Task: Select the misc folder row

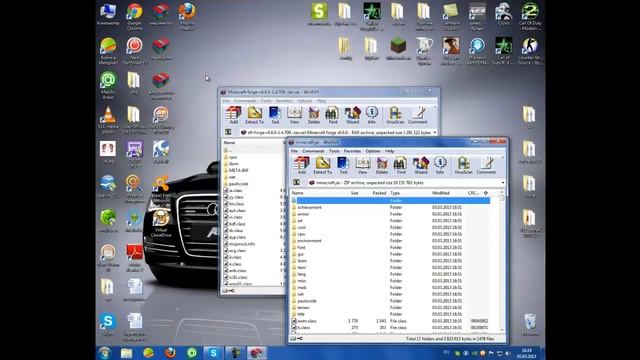Action: coord(391,281)
